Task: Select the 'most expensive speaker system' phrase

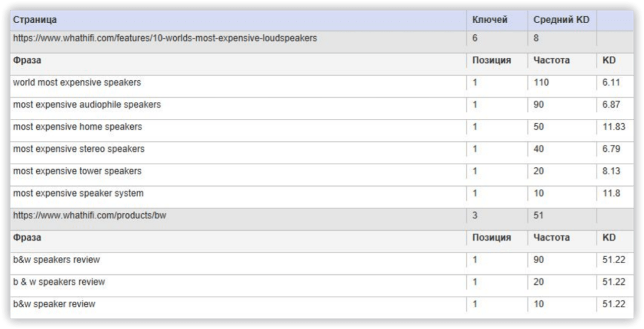Action: click(x=78, y=193)
